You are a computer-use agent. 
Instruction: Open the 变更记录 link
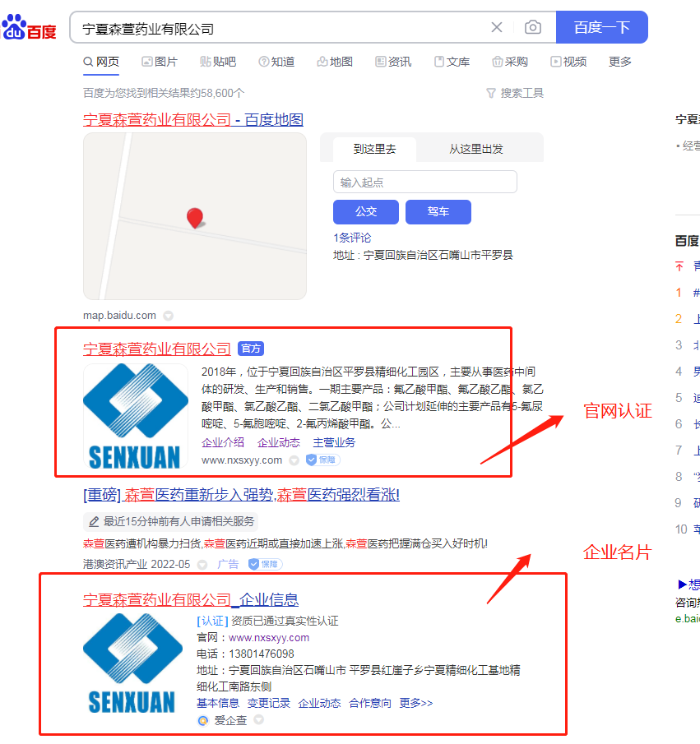coord(269,703)
